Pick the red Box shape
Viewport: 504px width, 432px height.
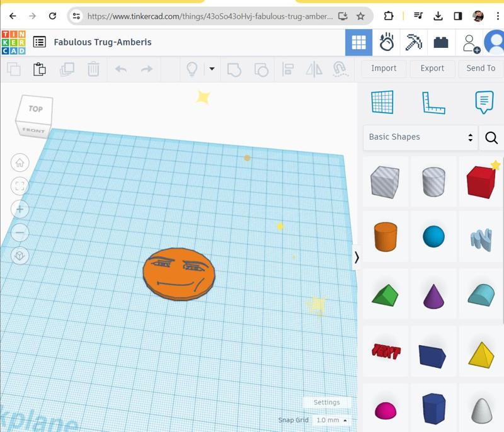(x=481, y=182)
